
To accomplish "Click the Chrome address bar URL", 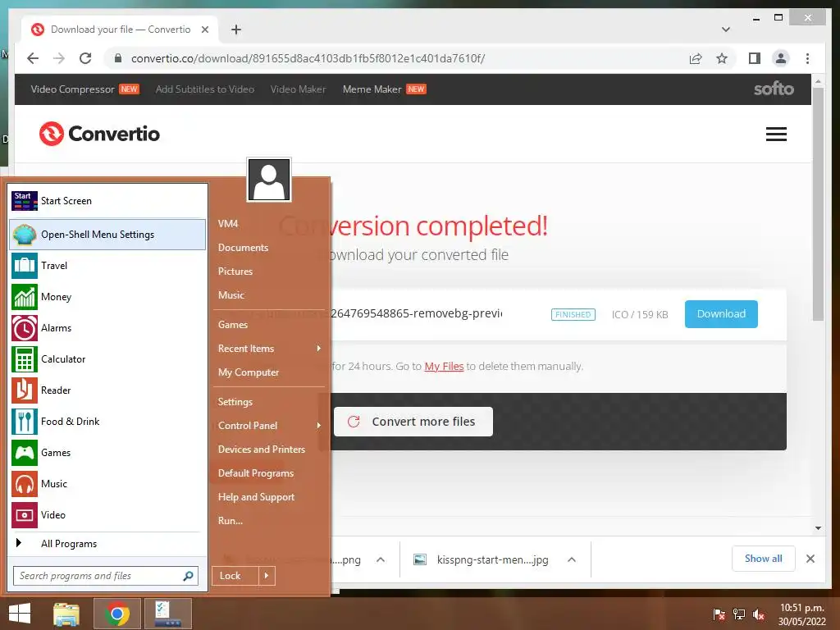I will click(308, 58).
